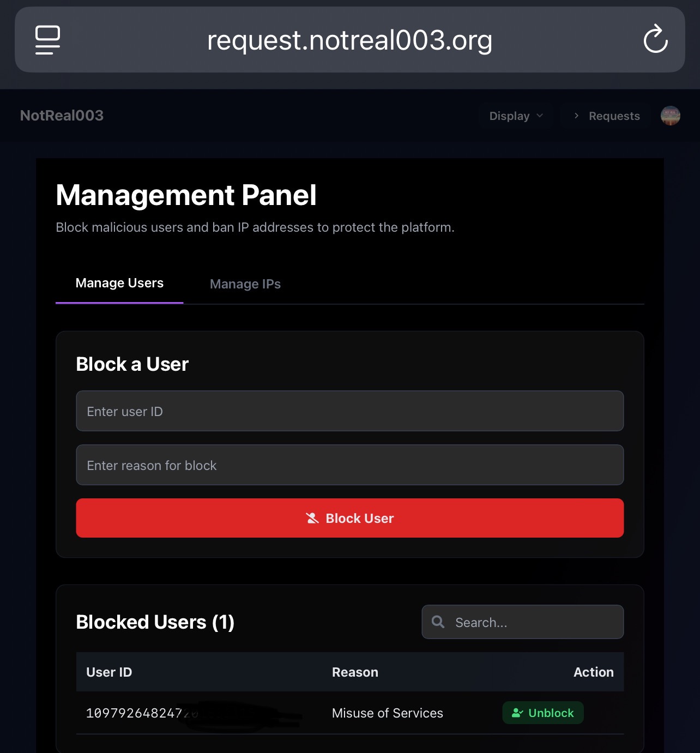Expand the Display dropdown
The height and width of the screenshot is (753, 700).
(x=516, y=116)
